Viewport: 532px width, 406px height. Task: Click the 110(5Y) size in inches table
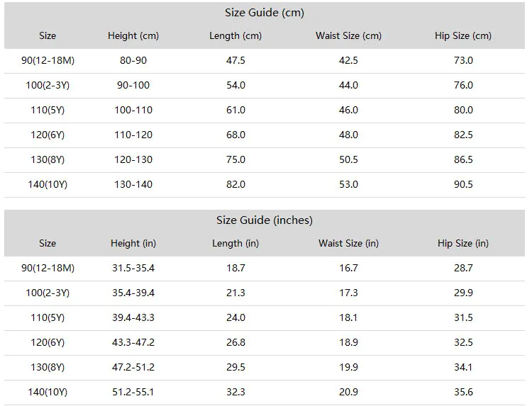point(48,317)
